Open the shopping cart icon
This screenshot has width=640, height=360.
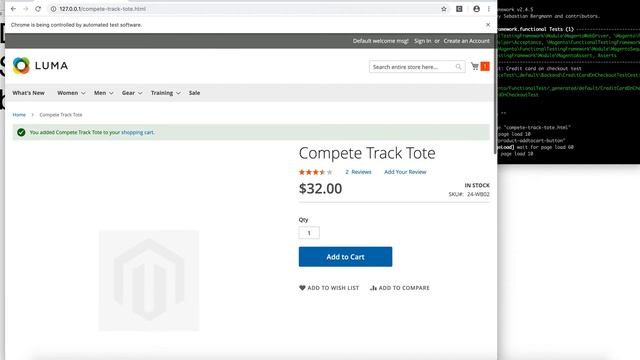475,66
